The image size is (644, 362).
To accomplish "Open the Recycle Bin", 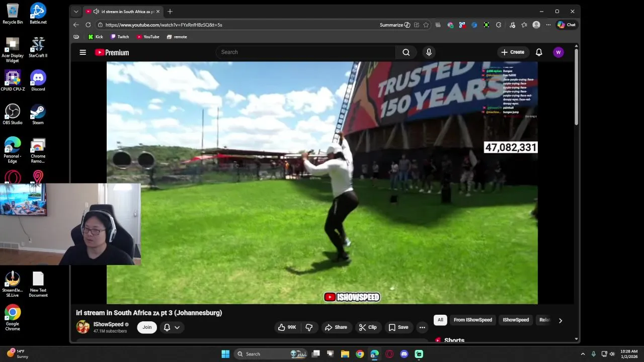I will 13,14.
